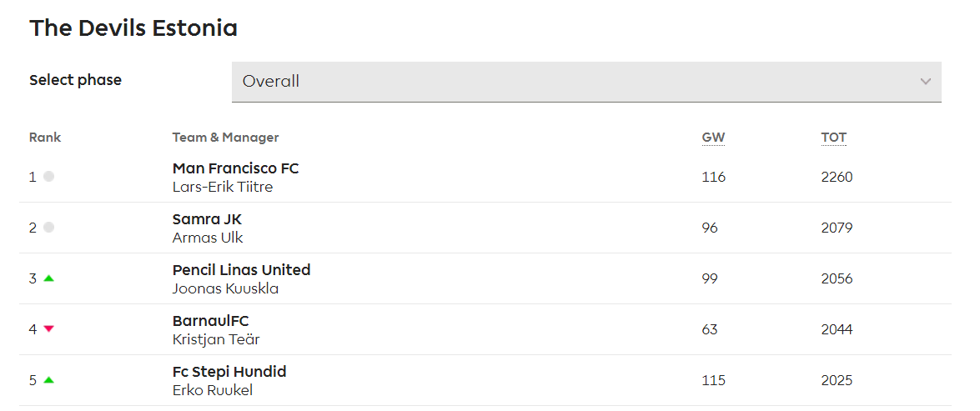Open Man Francisco FC team link
This screenshot has width=980, height=411.
click(x=235, y=168)
